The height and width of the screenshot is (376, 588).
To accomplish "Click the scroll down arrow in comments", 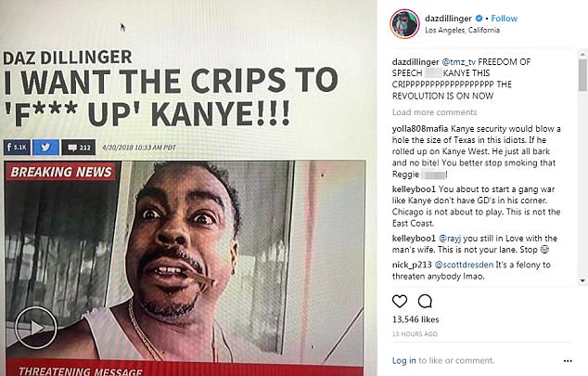I will click(x=582, y=280).
